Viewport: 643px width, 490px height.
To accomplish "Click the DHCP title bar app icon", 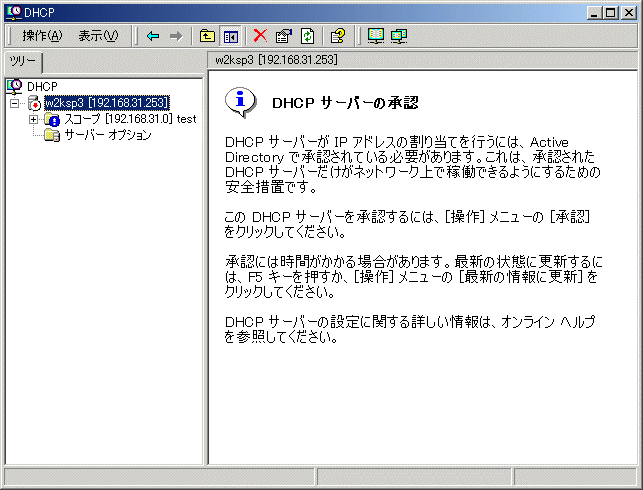I will 14,12.
